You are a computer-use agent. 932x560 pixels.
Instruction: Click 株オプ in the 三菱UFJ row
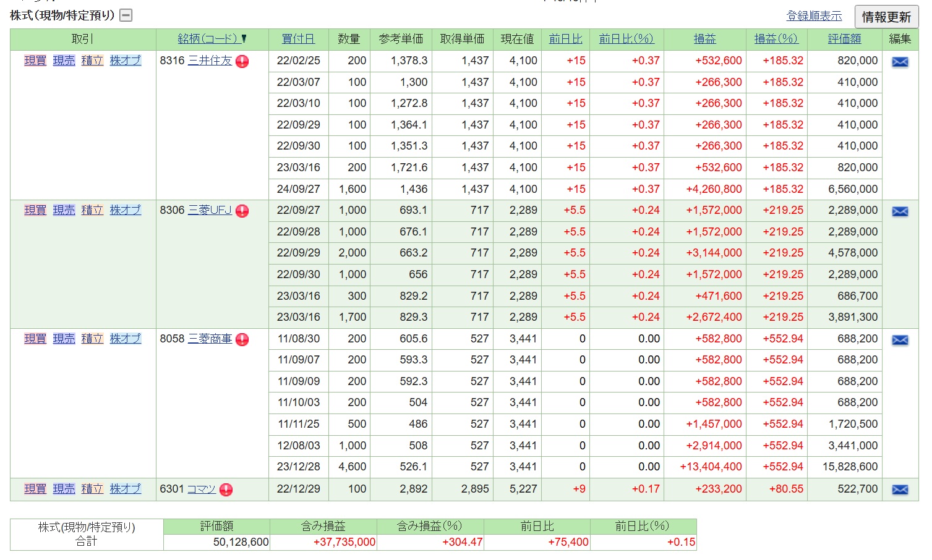pos(126,210)
